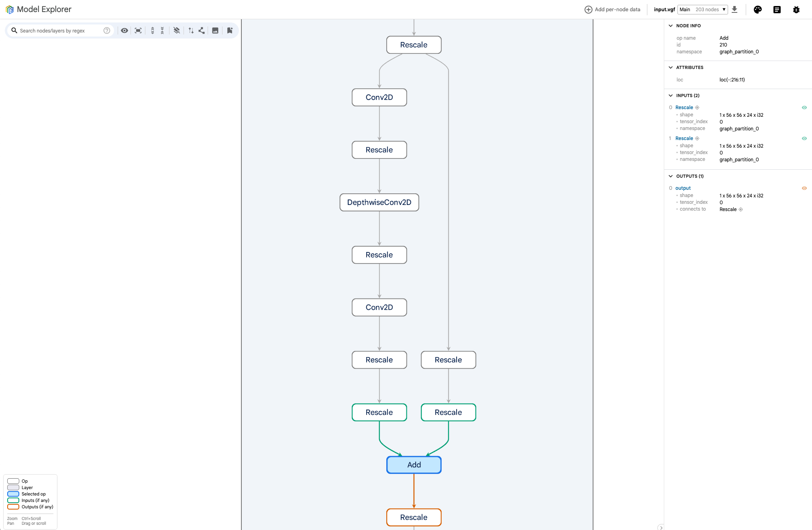
Task: Click the flatten layers toolbar icon
Action: pos(176,30)
